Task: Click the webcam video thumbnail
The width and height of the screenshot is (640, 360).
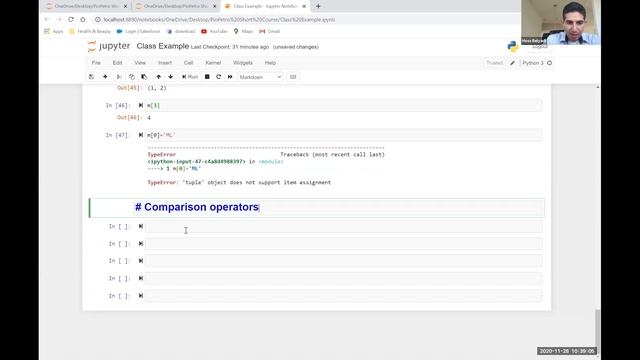Action: (x=560, y=22)
